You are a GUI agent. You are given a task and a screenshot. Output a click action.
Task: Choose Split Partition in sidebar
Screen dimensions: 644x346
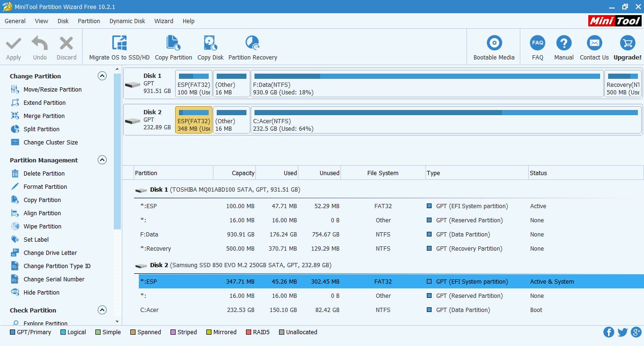point(42,129)
